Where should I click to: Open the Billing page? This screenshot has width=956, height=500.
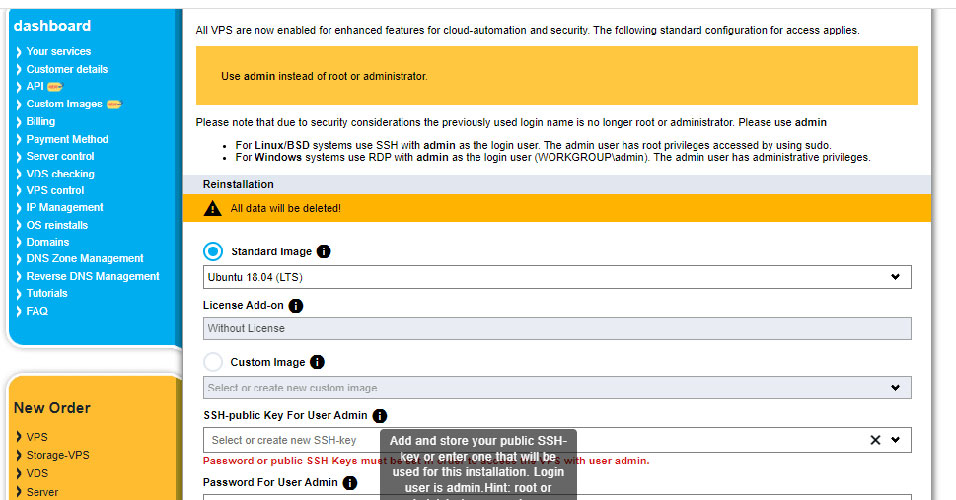(40, 121)
